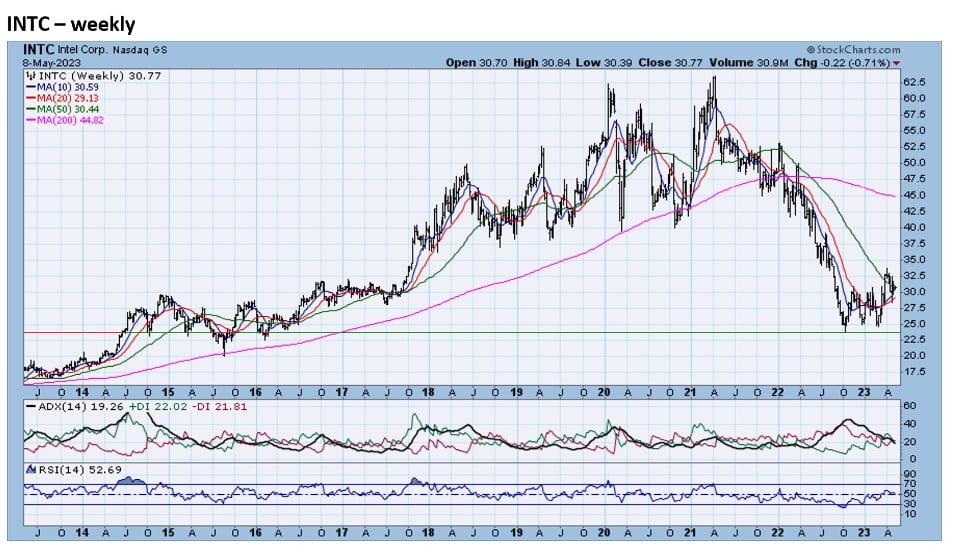
Task: Click the '18' year label on price chart axis
Action: 428,393
